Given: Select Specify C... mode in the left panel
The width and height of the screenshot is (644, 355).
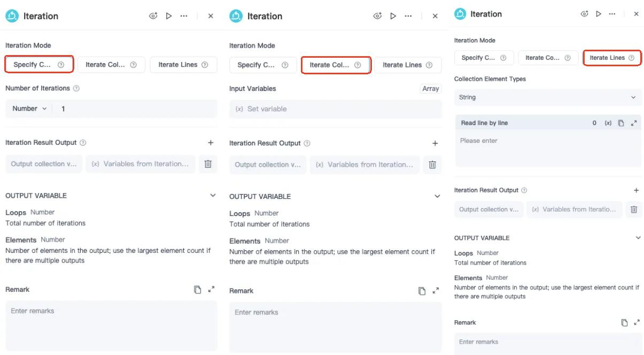Looking at the screenshot, I should click(39, 65).
